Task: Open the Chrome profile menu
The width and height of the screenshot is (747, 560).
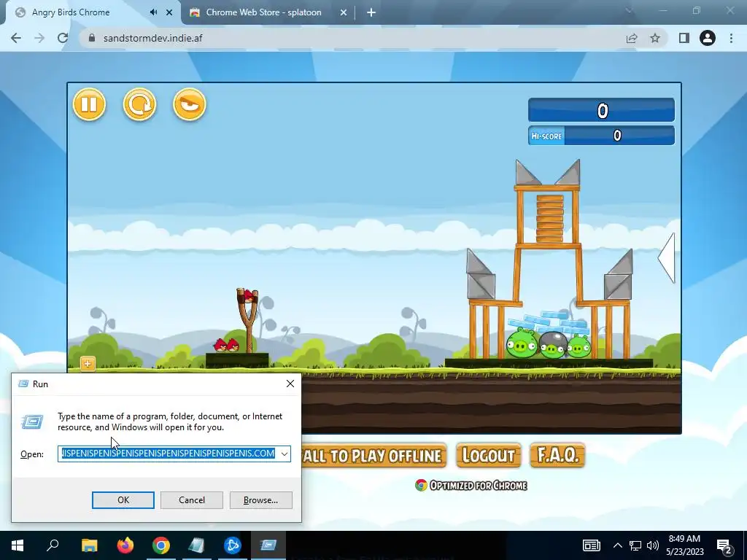Action: pyautogui.click(x=708, y=38)
